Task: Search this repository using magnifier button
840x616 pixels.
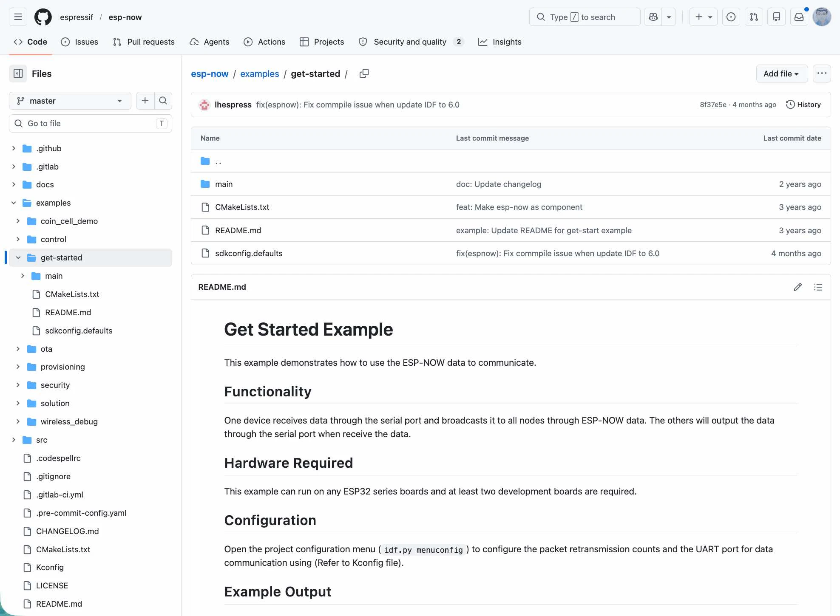Action: coord(163,101)
